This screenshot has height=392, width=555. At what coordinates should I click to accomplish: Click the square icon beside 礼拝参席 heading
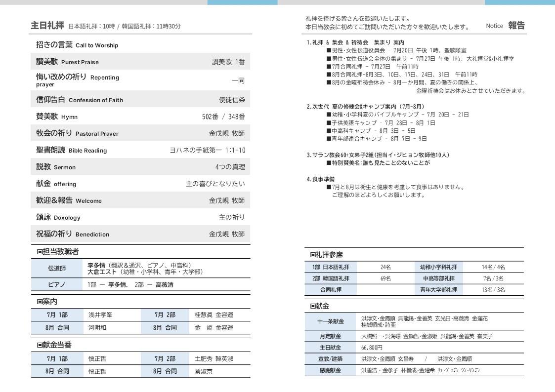click(313, 255)
